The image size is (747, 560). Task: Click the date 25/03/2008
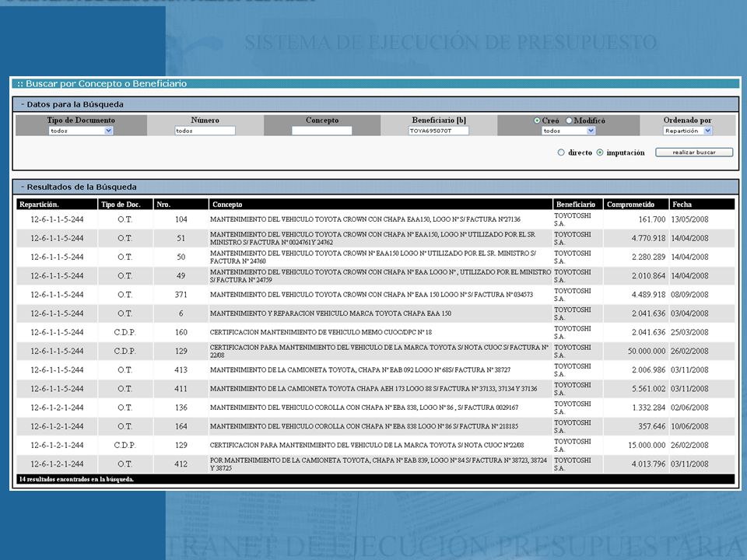(x=689, y=332)
